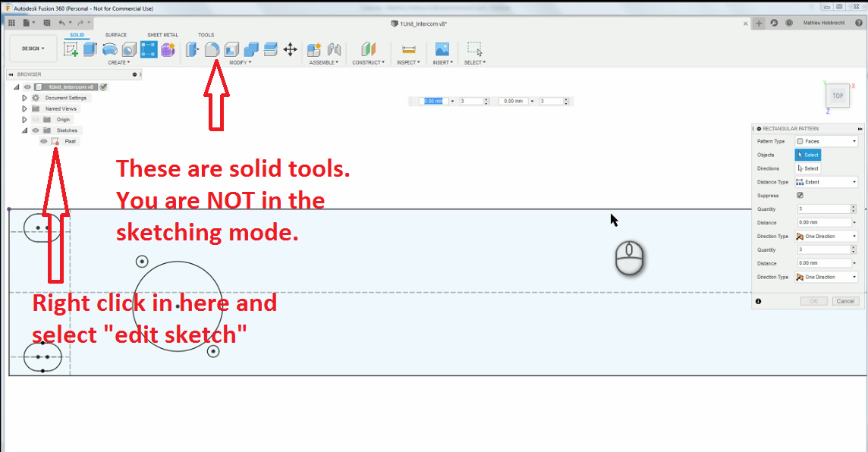Click the Mathieu Hebbrecht account name
The image size is (868, 452).
(x=824, y=24)
